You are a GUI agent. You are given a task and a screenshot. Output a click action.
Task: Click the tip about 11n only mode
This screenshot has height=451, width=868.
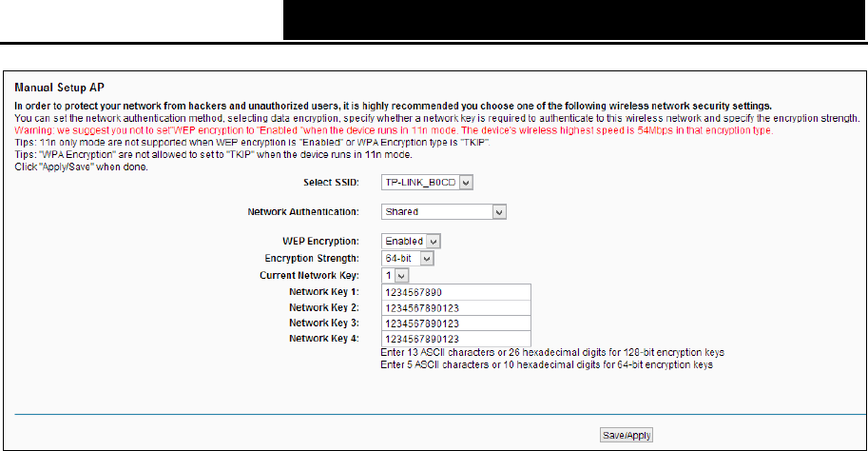[253, 143]
